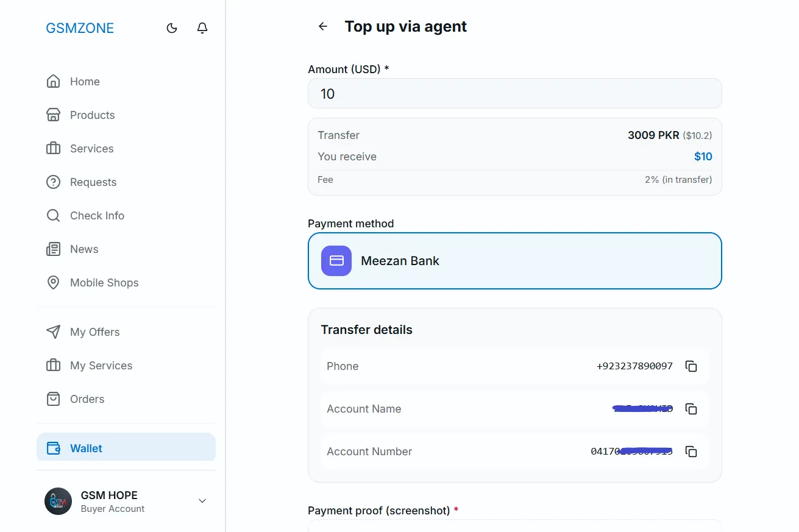Open the Orders page

(x=87, y=399)
